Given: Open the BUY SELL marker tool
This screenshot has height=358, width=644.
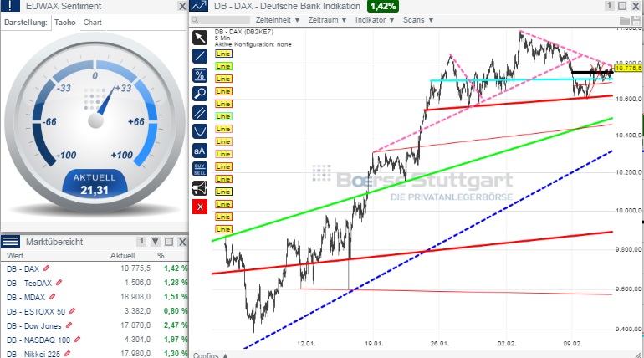Looking at the screenshot, I should point(200,169).
